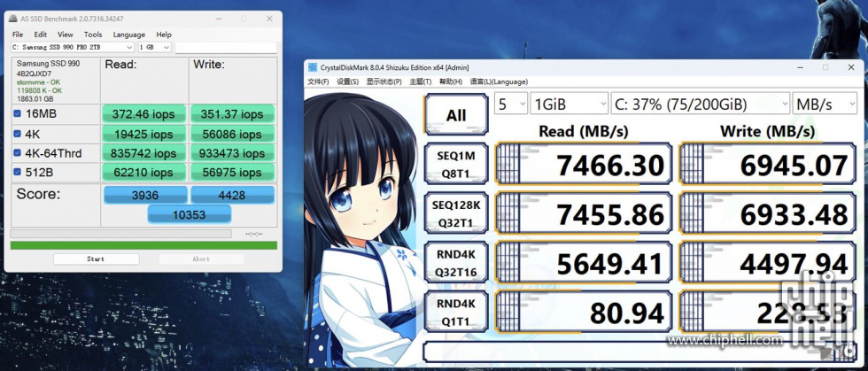Expand the Samsung SSD 990 PRO 2TB drive dropdown
868x371 pixels.
72,48
